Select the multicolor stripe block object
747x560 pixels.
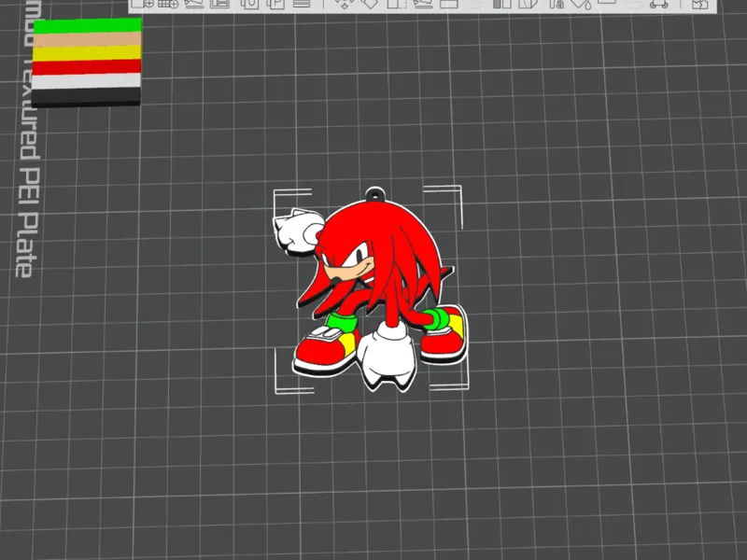87,62
